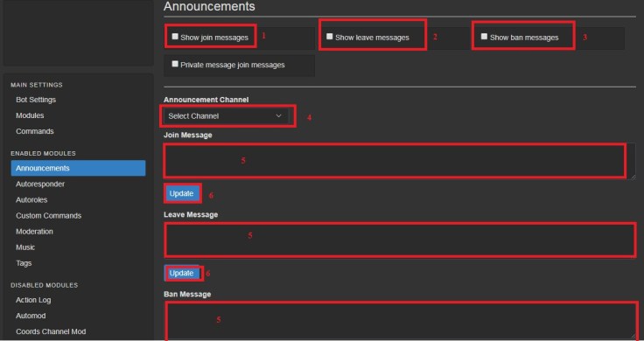Click Update button under Leave Message
Screen dimensions: 644x341
[x=181, y=273]
